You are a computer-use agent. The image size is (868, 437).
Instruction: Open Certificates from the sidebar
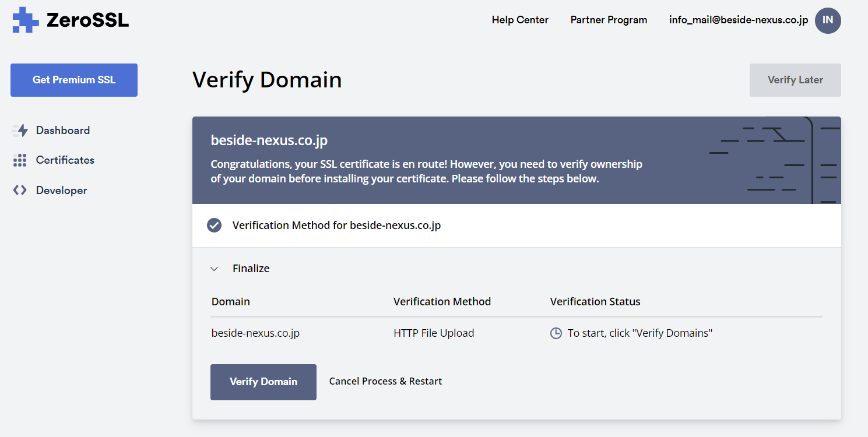65,160
